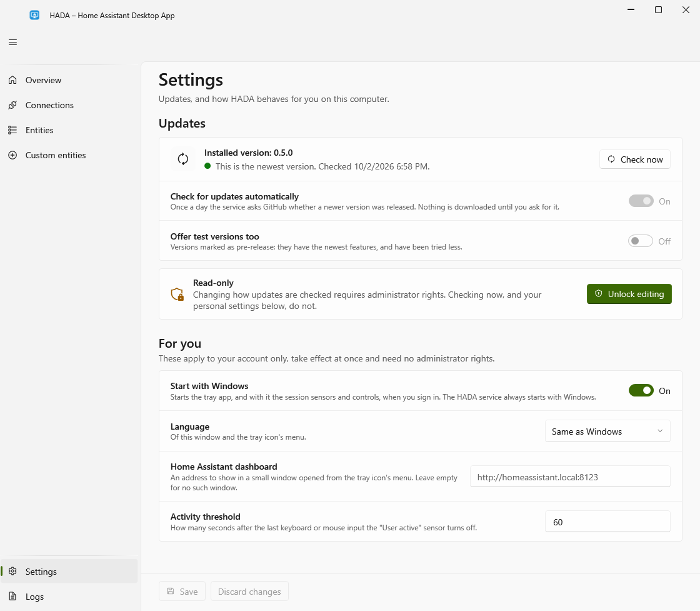Click the Activity threshold label
The width and height of the screenshot is (700, 611).
coord(206,517)
